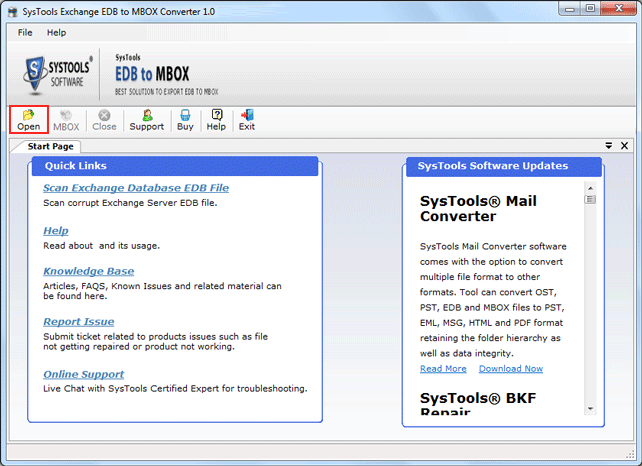Click the SysTools Software logo

point(58,75)
